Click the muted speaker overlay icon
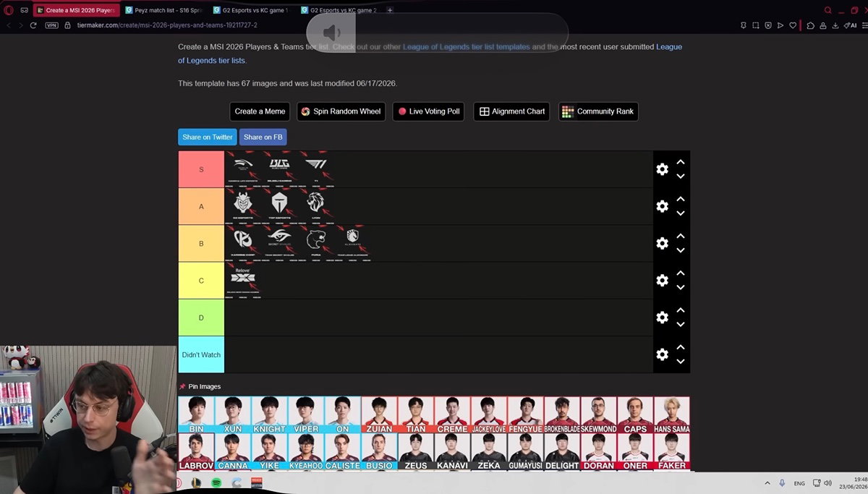Viewport: 868px width, 494px height. (331, 33)
